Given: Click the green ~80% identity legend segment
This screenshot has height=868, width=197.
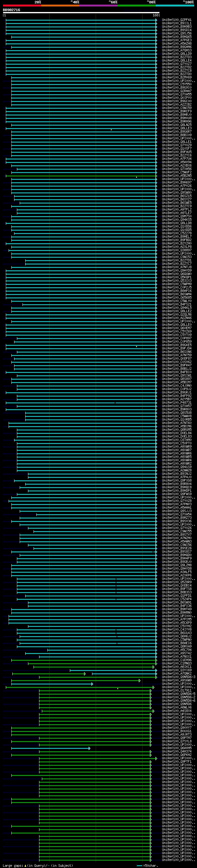Looking at the screenshot, I should pos(137,6).
